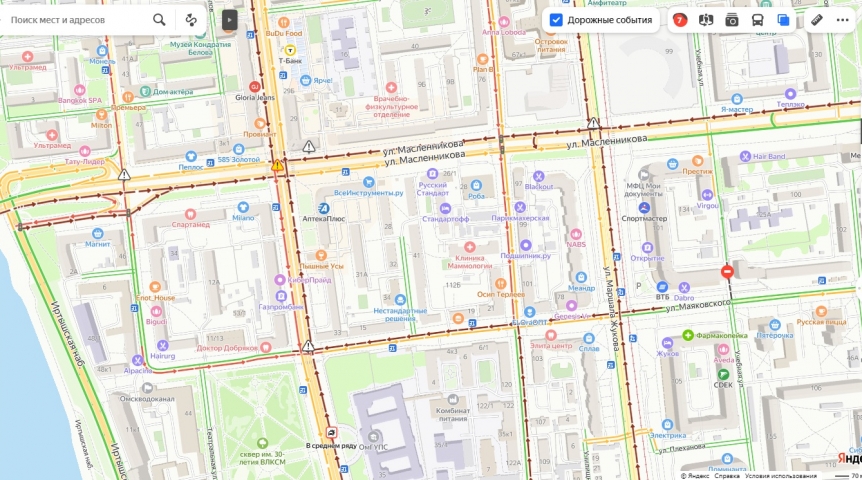Open the route builder icon

coord(191,20)
